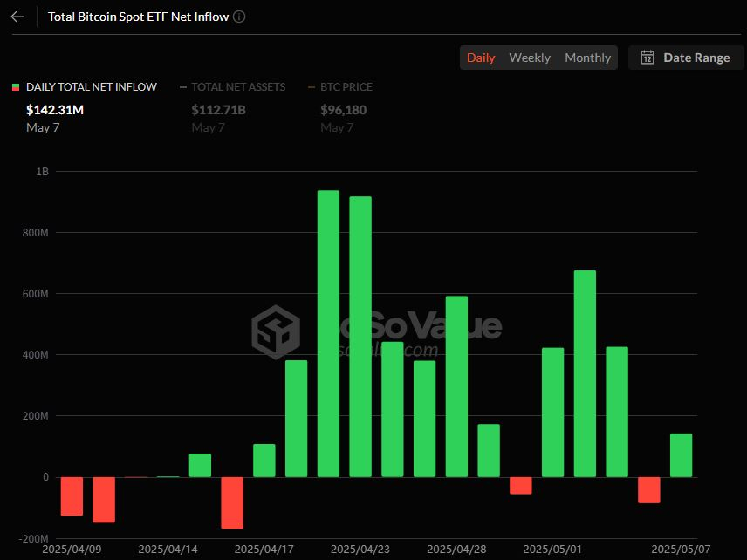Click the red-green Daily Total Net Inflow legend icon

tap(16, 87)
